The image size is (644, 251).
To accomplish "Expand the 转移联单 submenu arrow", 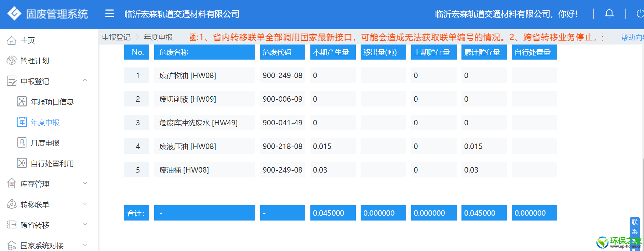I will [85, 204].
